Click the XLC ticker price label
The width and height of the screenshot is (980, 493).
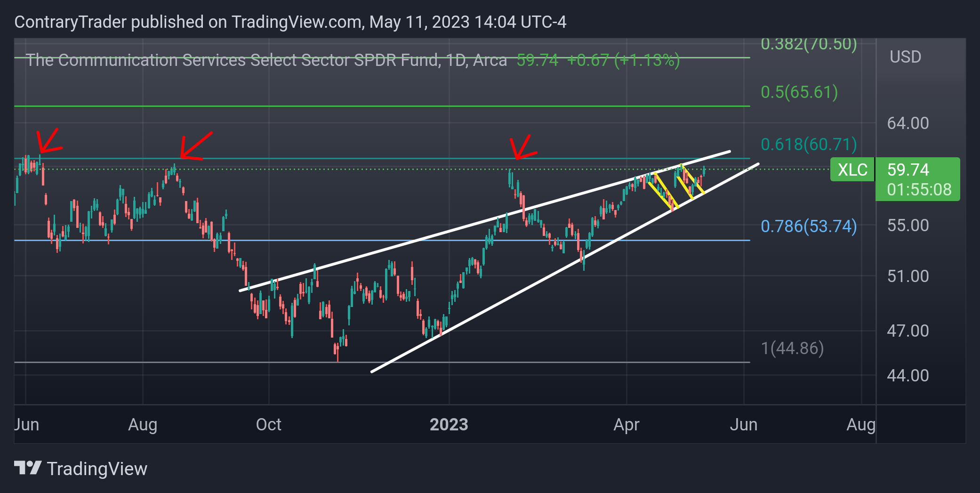tap(852, 170)
